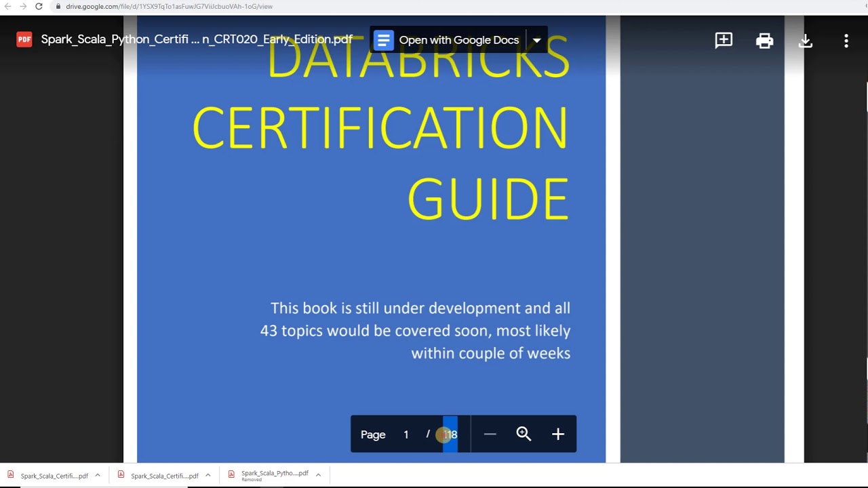Open with Google Docs button

[x=448, y=40]
